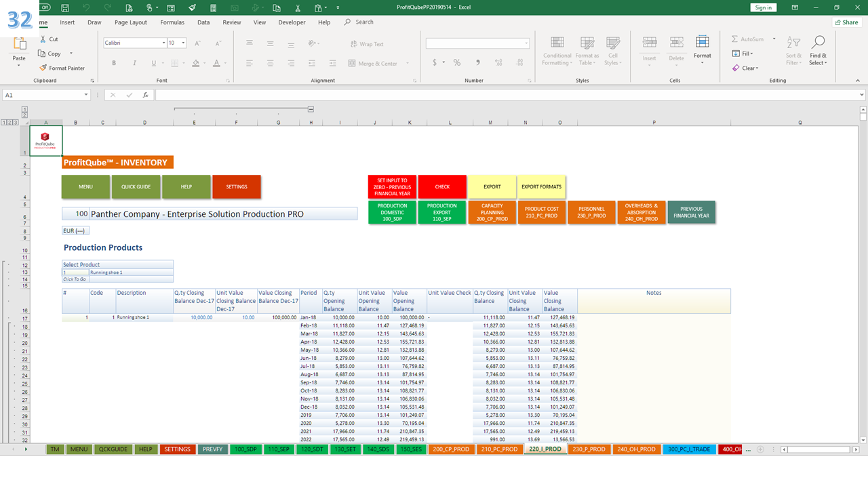
Task: Click the Comma Style icon
Action: [x=478, y=62]
